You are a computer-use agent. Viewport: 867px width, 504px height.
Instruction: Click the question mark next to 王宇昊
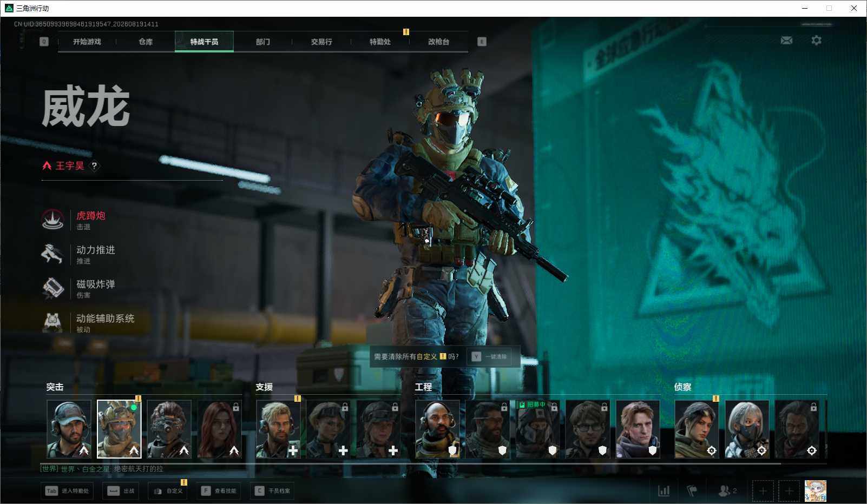(x=94, y=166)
